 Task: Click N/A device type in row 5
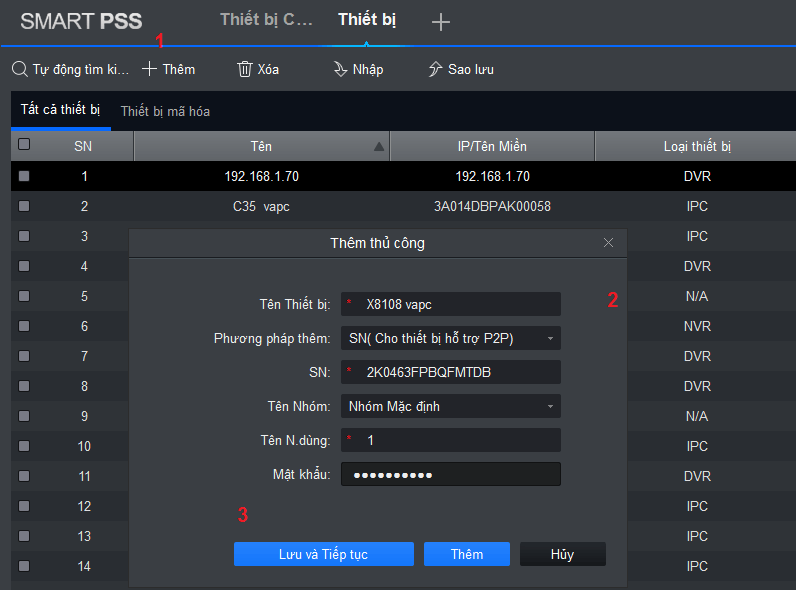coord(696,296)
